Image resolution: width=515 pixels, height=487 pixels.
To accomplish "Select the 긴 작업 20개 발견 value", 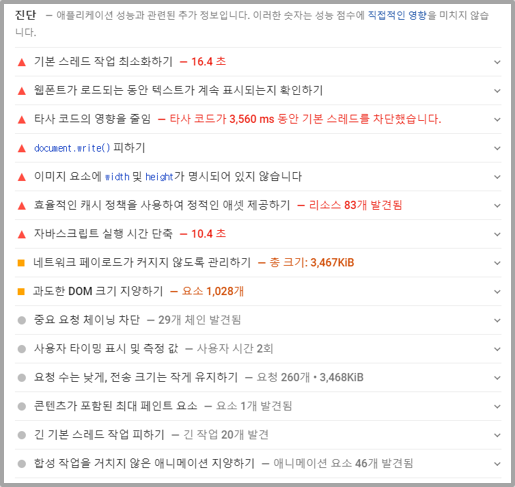I will pos(226,434).
